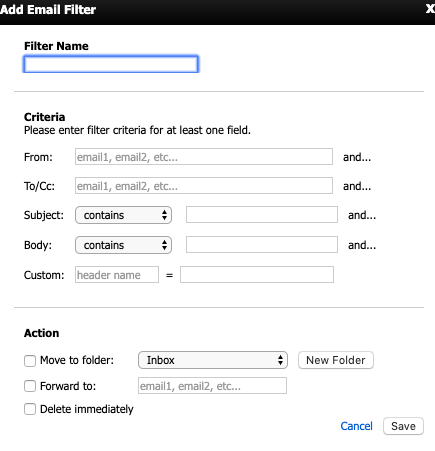Click the 'Please enter filter criteria' instruction text
Viewport: 435px width, 451px height.
[x=137, y=130]
